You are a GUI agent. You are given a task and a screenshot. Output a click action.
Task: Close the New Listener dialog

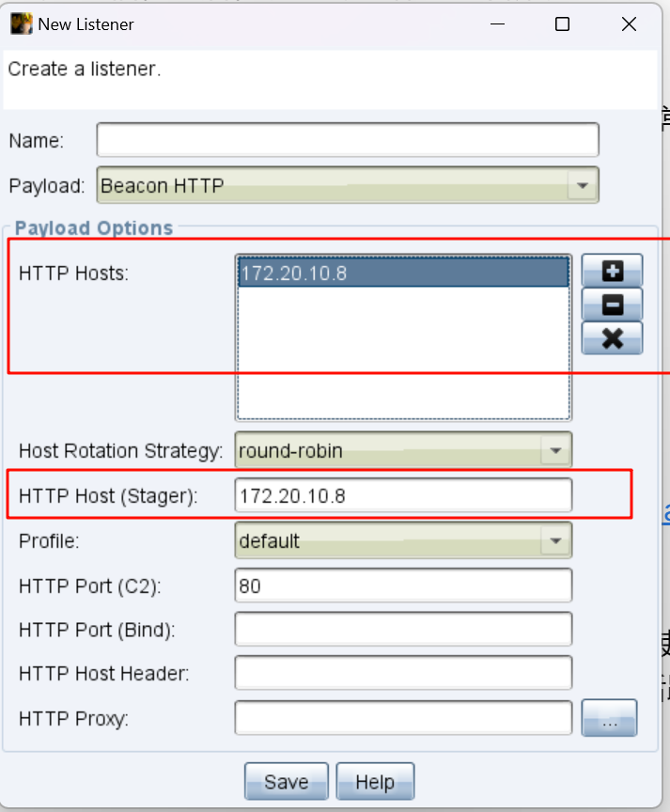click(629, 24)
